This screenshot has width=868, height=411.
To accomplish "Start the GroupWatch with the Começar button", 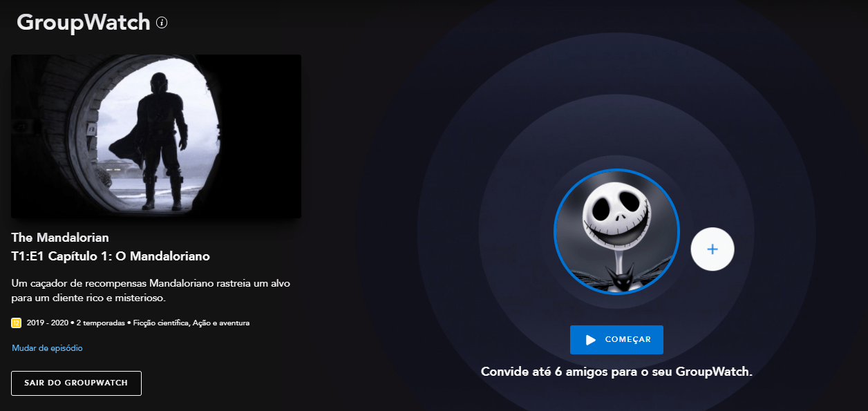I will 616,340.
